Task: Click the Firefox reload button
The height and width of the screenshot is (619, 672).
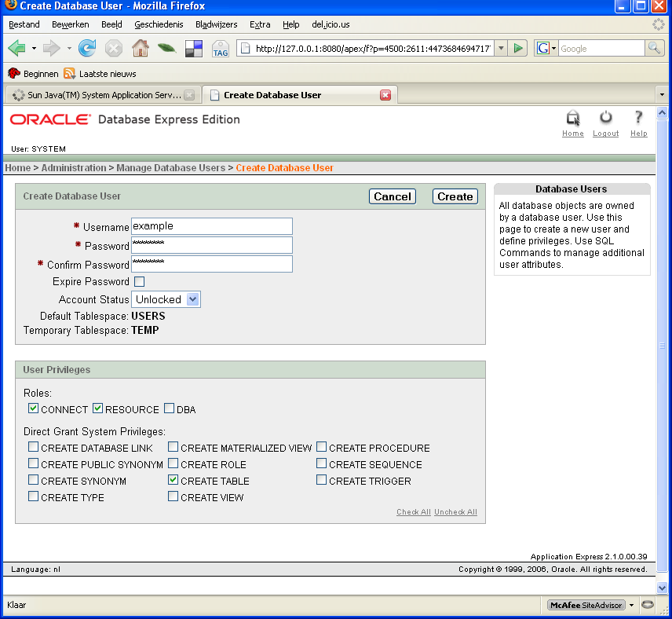Action: (x=87, y=49)
